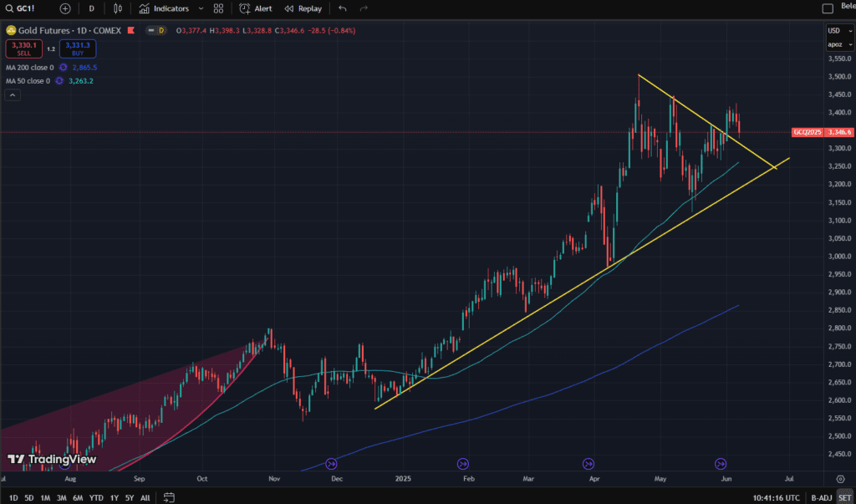Viewport: 856px width, 504px height.
Task: Click the 3,331.3 BUY button
Action: 78,48
